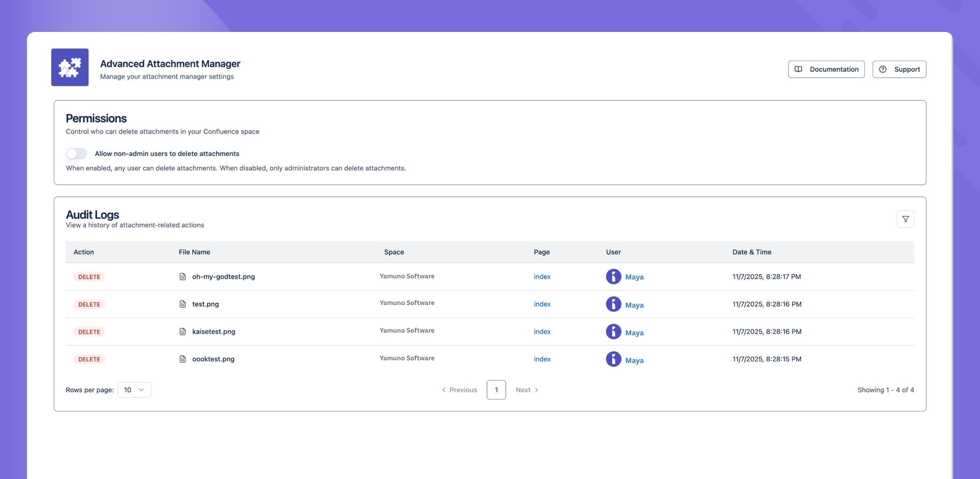This screenshot has height=479, width=980.
Task: Click the File Name column header
Action: 194,252
